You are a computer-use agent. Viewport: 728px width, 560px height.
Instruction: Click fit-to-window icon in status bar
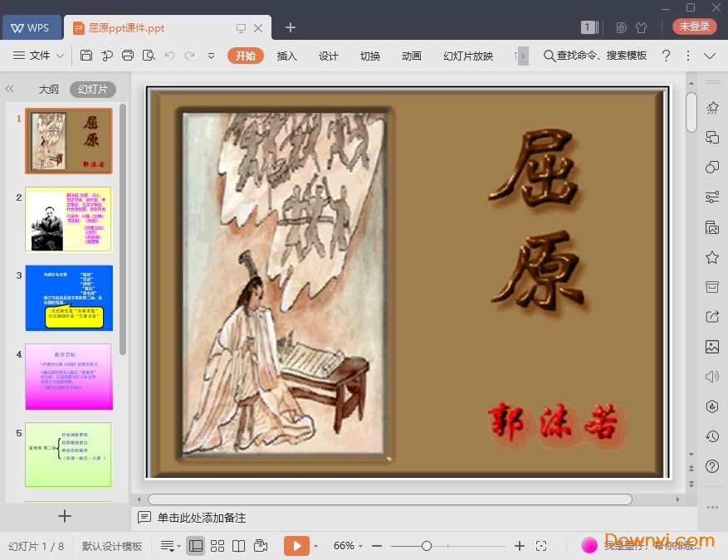(x=541, y=546)
